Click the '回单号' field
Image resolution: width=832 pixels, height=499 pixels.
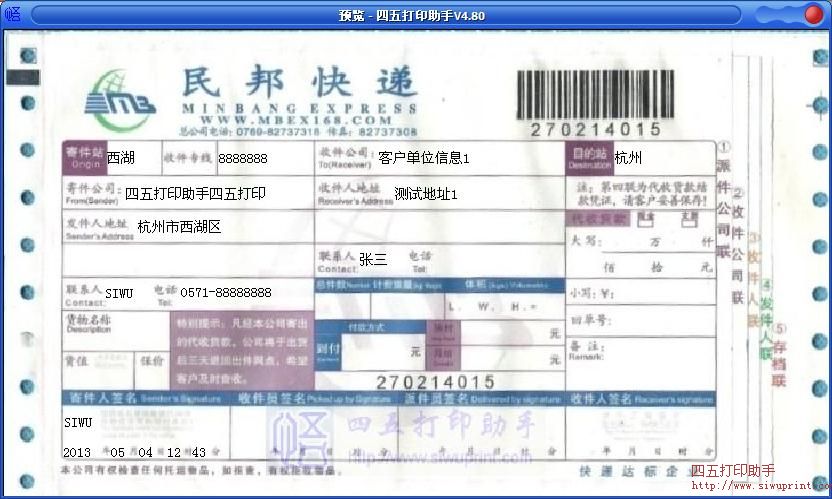coord(640,321)
